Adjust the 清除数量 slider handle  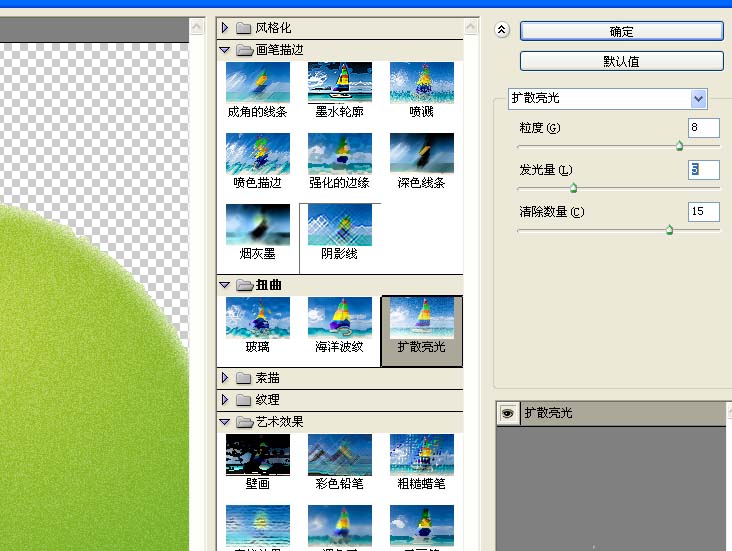pos(669,229)
